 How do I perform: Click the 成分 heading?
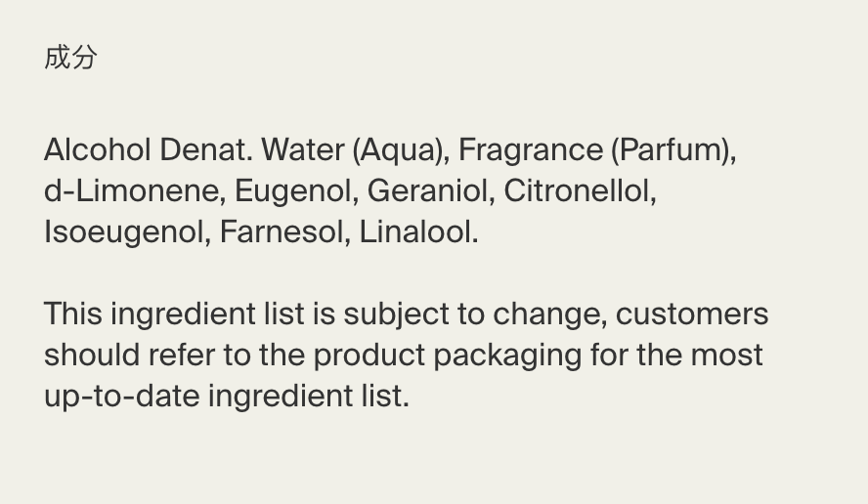point(70,58)
